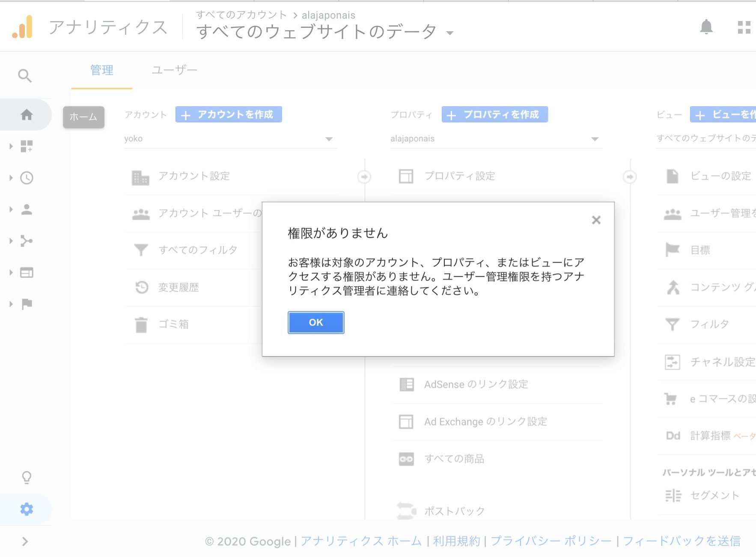Close the 権限がありません dialog with X
756x557 pixels.
[x=596, y=220]
